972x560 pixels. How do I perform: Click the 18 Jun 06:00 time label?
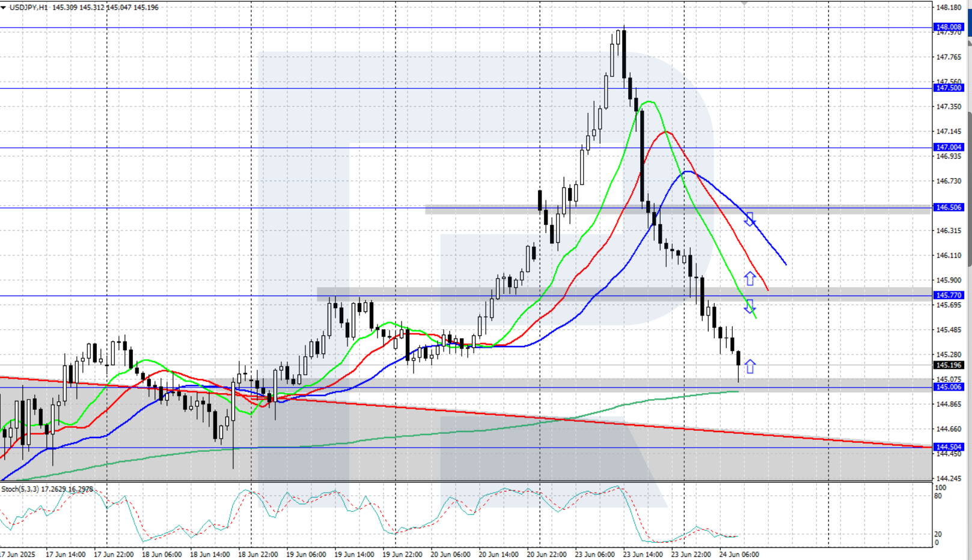(x=162, y=555)
